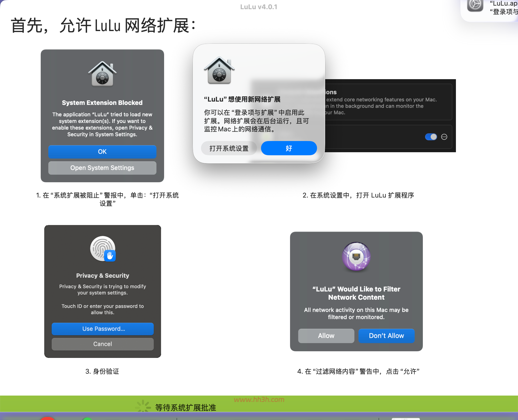Click the caption 4. 在“过滤网络内容”警告中，点击“允许”
The height and width of the screenshot is (420, 518).
[358, 371]
